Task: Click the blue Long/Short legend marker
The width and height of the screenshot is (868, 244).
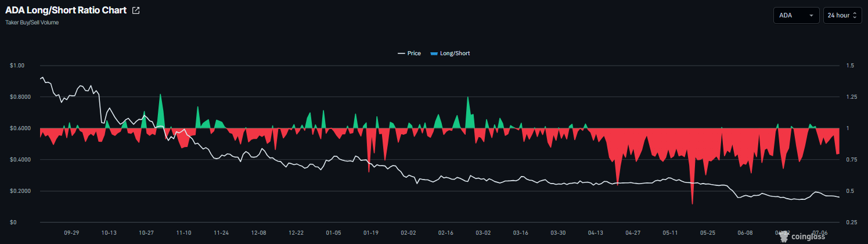Action: coord(434,53)
